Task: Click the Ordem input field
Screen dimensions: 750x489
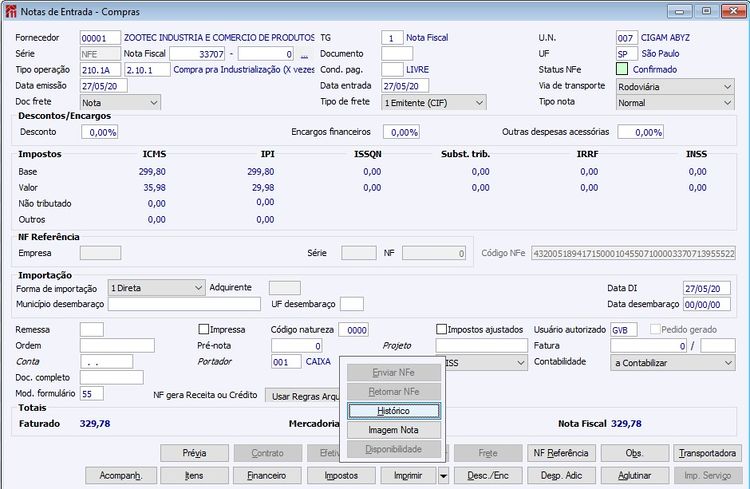Action: [x=117, y=345]
